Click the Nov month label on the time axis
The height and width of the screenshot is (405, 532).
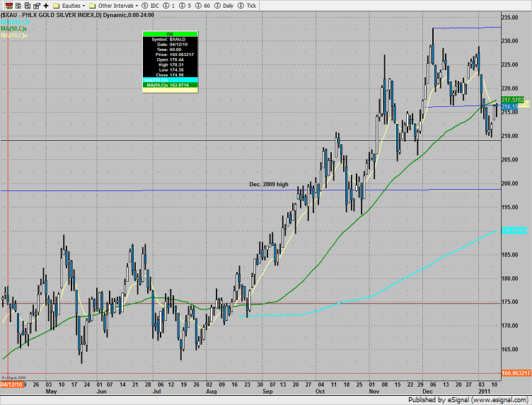[x=374, y=392]
